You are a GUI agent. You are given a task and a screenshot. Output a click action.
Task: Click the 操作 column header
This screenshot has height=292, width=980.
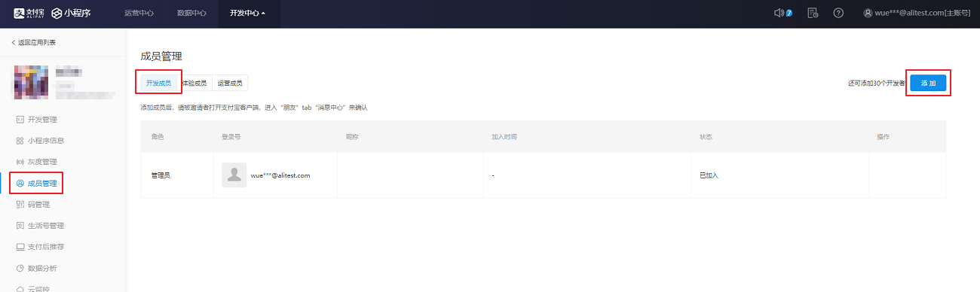click(883, 137)
